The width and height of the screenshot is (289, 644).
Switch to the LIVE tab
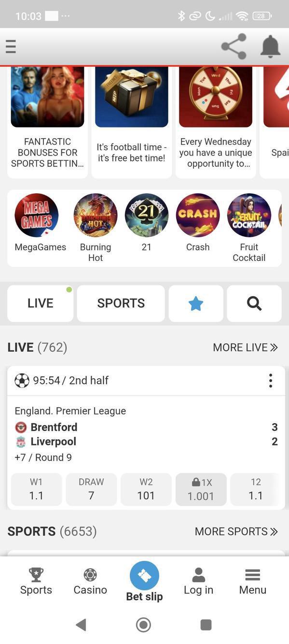coord(40,303)
